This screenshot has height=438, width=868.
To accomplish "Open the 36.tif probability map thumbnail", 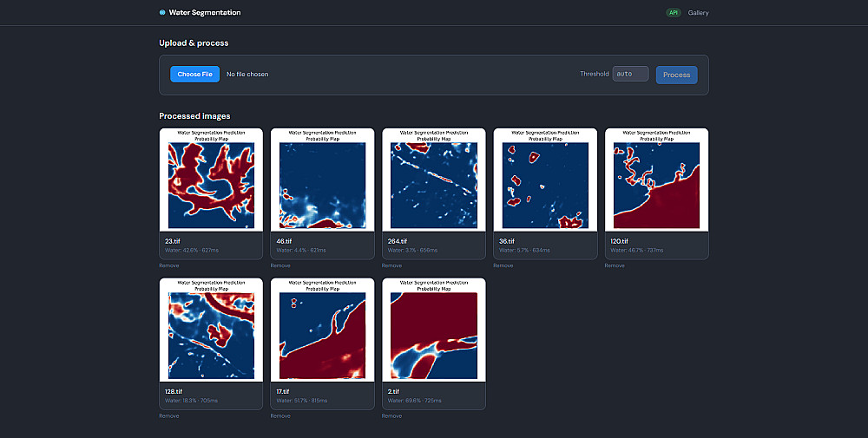I will (545, 180).
